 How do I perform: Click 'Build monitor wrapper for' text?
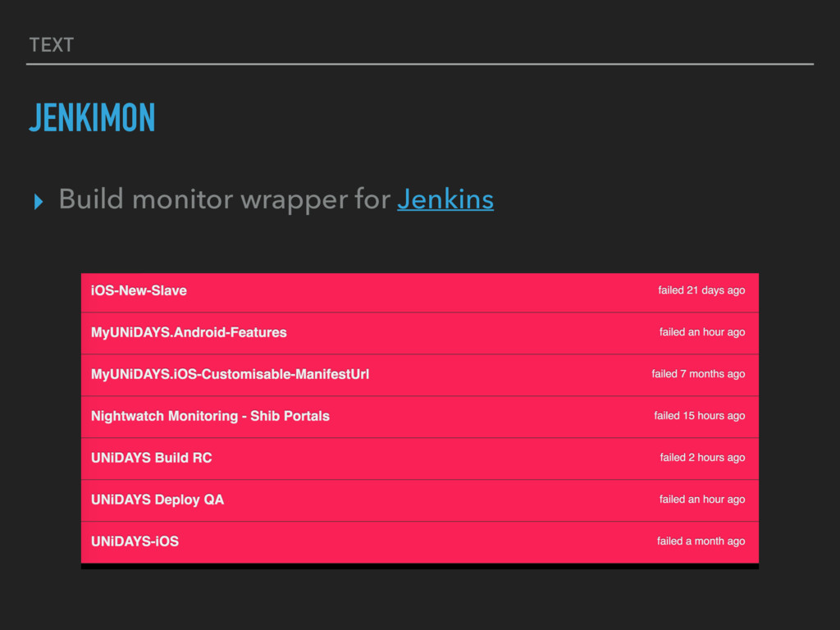(x=225, y=199)
